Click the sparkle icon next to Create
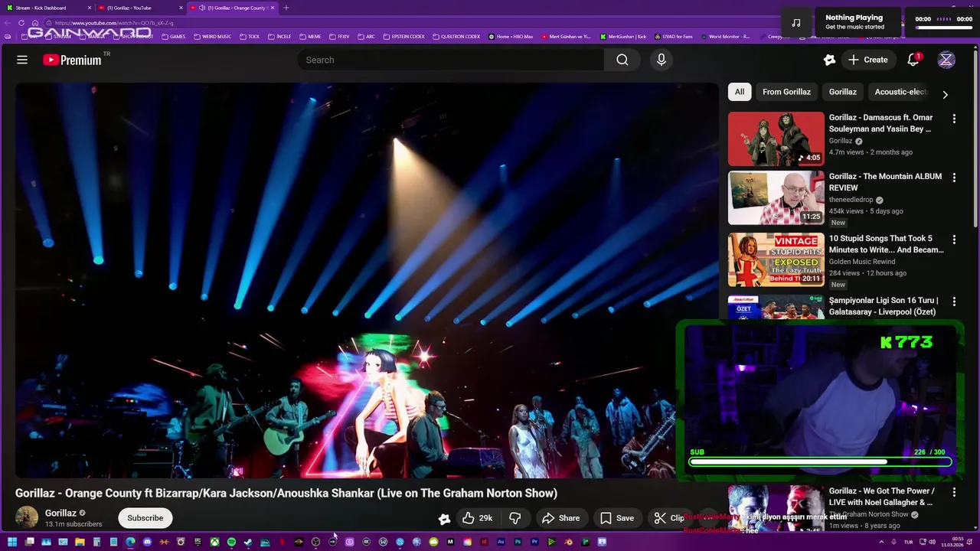This screenshot has height=551, width=980. pos(829,60)
